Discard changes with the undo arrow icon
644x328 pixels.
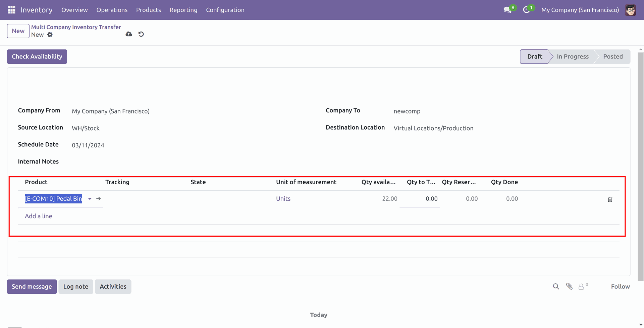coord(141,34)
